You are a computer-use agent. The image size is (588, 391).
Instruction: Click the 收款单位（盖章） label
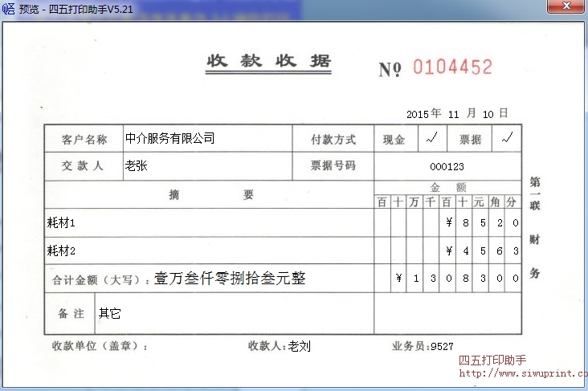[x=100, y=346]
